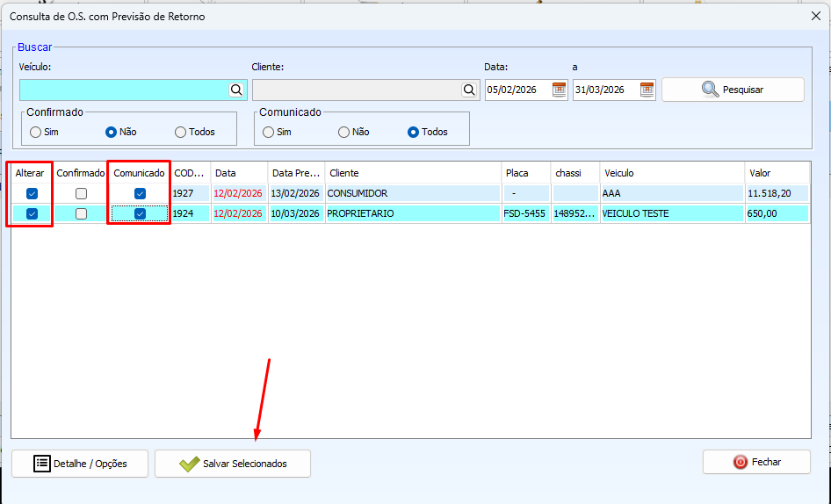The width and height of the screenshot is (831, 504).
Task: Select Todos under Confirmado filter
Action: pos(181,133)
